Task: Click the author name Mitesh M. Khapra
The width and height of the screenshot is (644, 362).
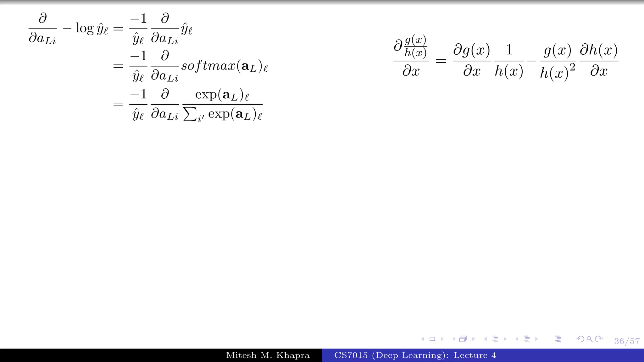Action: tap(268, 355)
